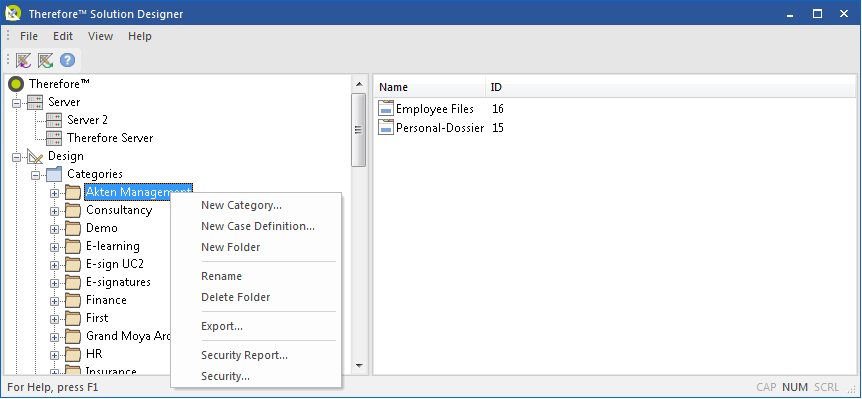Click the Demo folder icon

tap(73, 229)
